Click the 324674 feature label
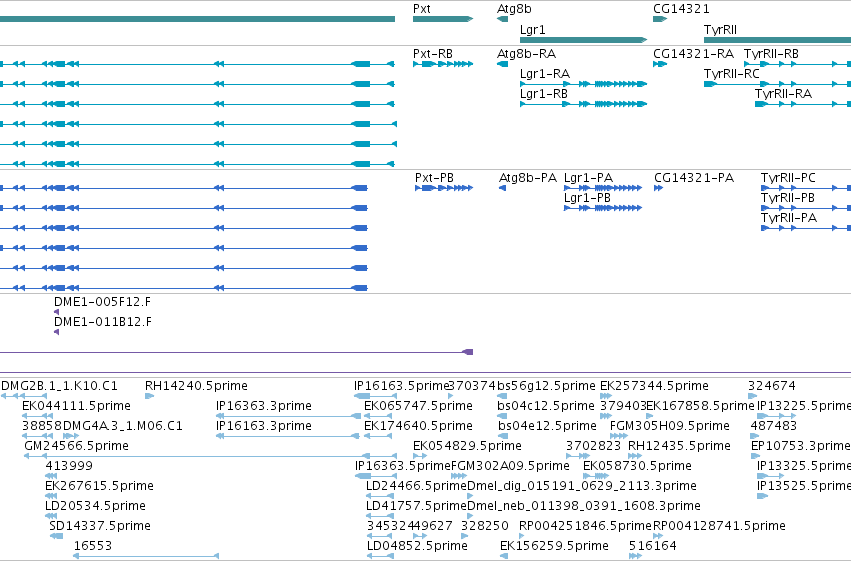This screenshot has height=561, width=851. 772,386
